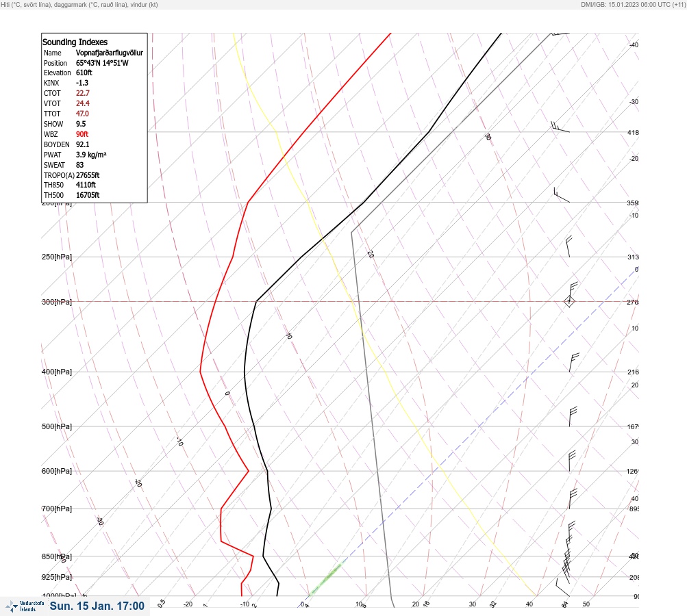Select the wind barb at the 500hPa level
The height and width of the screenshot is (616, 687).
click(x=573, y=417)
